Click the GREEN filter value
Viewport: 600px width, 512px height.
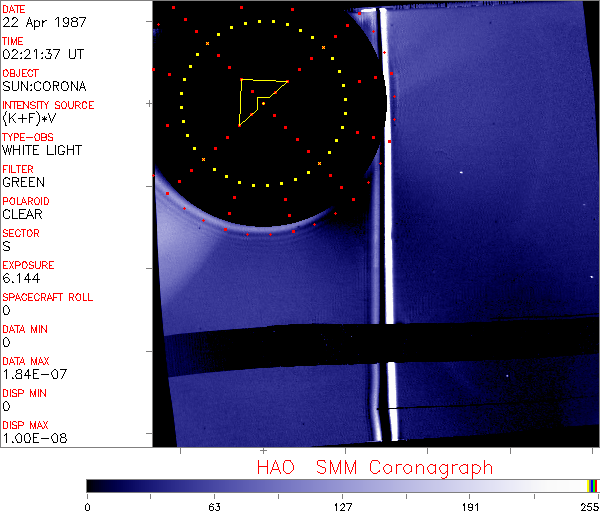tap(23, 183)
